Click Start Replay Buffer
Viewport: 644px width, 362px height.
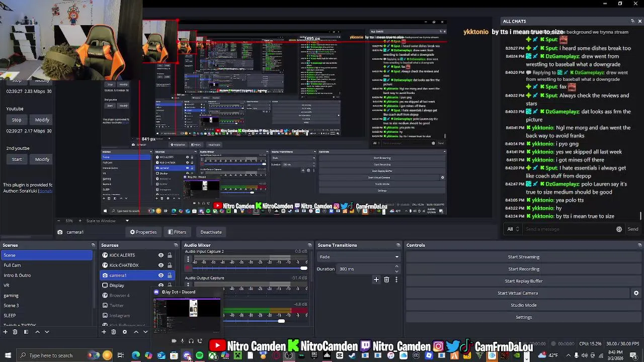tap(523, 281)
